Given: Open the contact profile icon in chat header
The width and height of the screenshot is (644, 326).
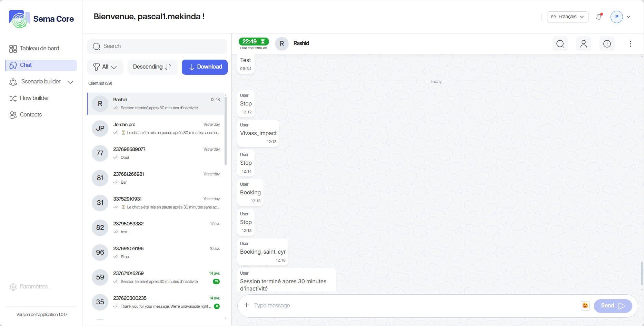Looking at the screenshot, I should [584, 44].
